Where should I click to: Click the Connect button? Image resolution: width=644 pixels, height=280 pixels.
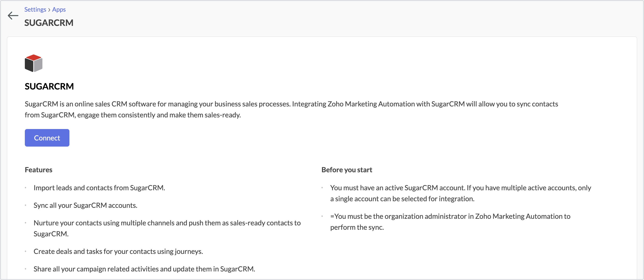click(x=47, y=138)
